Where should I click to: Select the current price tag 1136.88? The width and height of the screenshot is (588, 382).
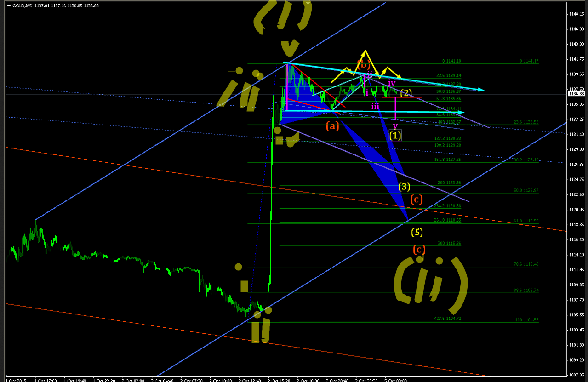[577, 94]
